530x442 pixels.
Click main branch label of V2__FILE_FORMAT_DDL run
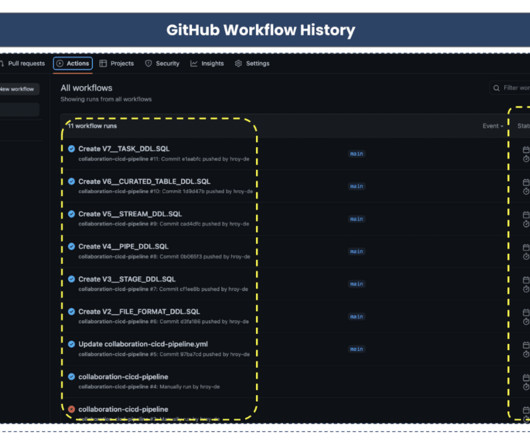pos(356,317)
